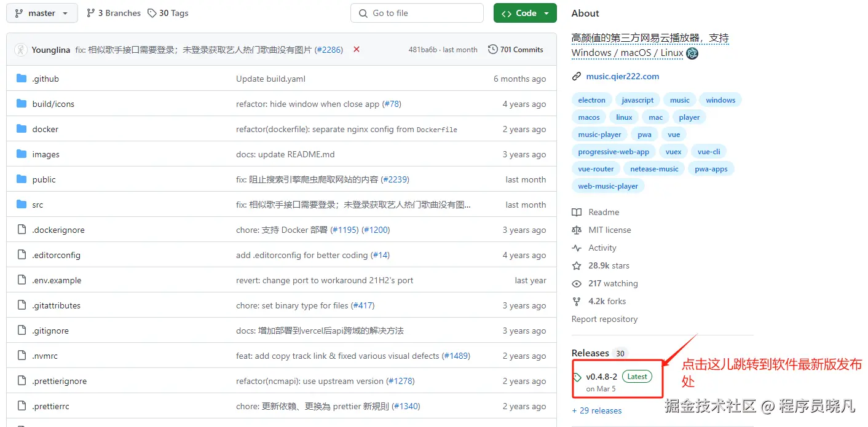Open the green Code dropdown button
The image size is (868, 427).
525,13
